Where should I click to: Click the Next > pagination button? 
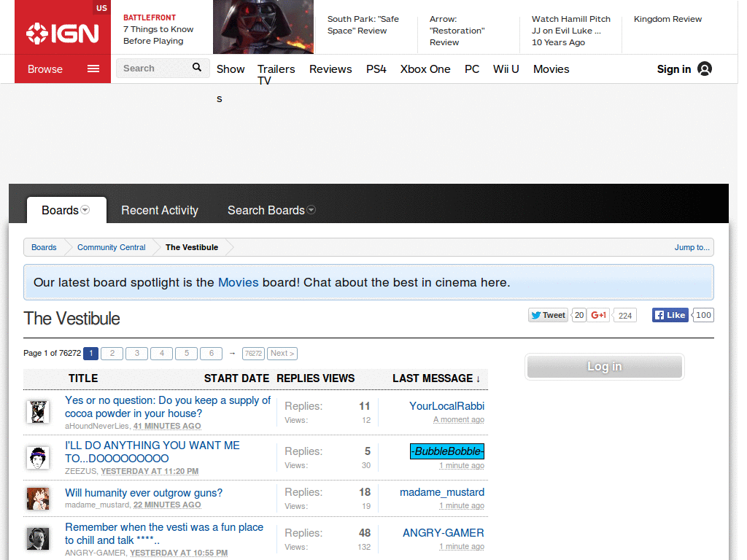pos(282,353)
